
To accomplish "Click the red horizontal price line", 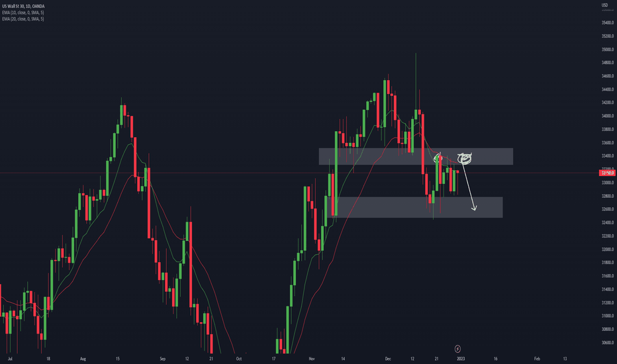I will click(x=299, y=173).
